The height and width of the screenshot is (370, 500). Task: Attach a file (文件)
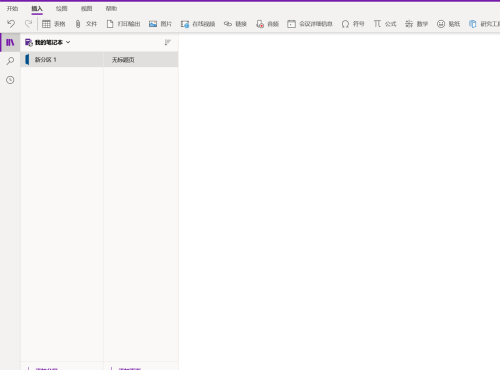tap(86, 24)
